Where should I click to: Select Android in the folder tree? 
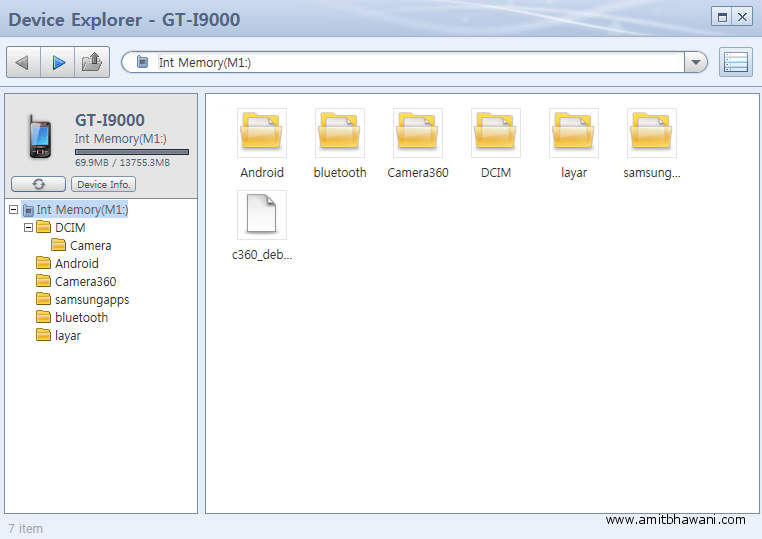coord(68,263)
